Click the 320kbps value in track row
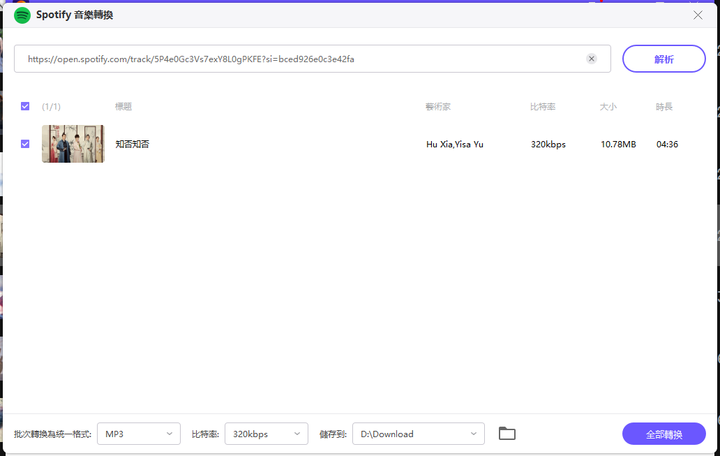Image resolution: width=720 pixels, height=456 pixels. pos(548,144)
